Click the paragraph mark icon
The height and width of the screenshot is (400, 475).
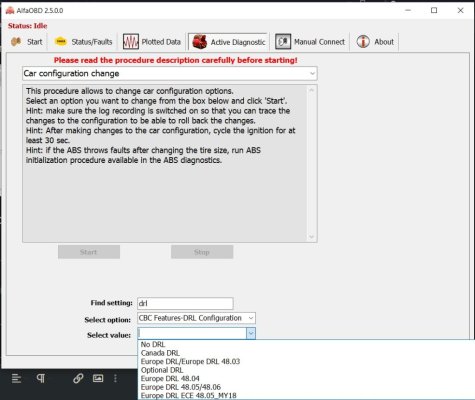pos(41,378)
